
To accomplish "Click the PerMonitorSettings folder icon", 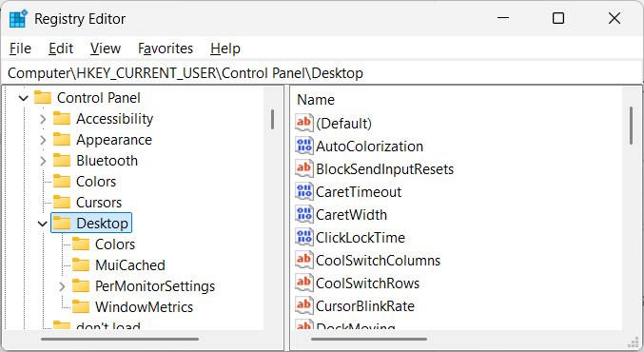I will [x=81, y=286].
